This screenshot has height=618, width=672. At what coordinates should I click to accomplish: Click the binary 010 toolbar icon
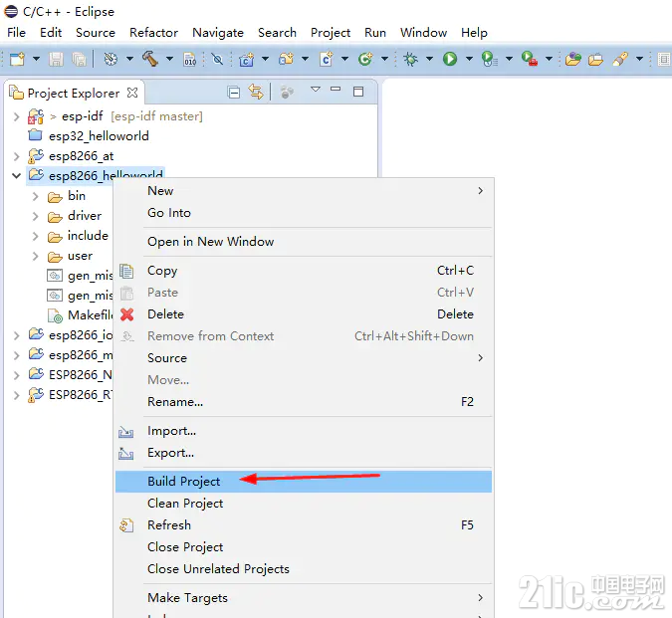pos(189,59)
